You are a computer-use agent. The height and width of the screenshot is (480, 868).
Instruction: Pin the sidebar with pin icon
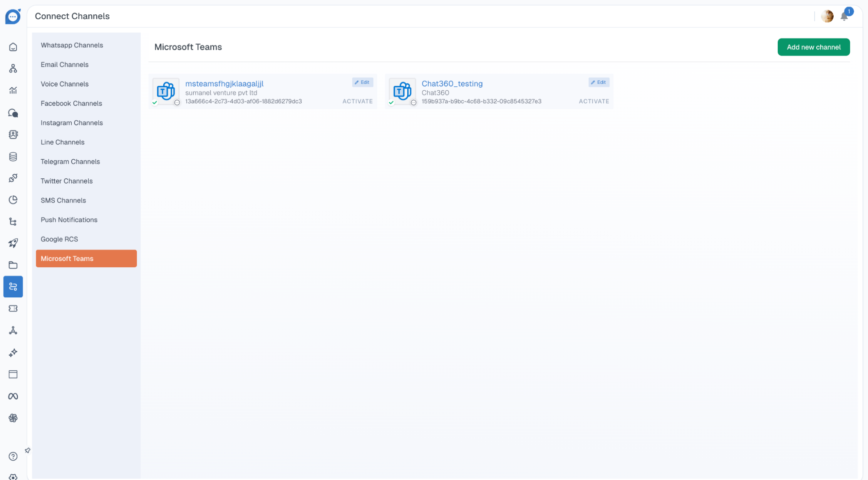28,450
